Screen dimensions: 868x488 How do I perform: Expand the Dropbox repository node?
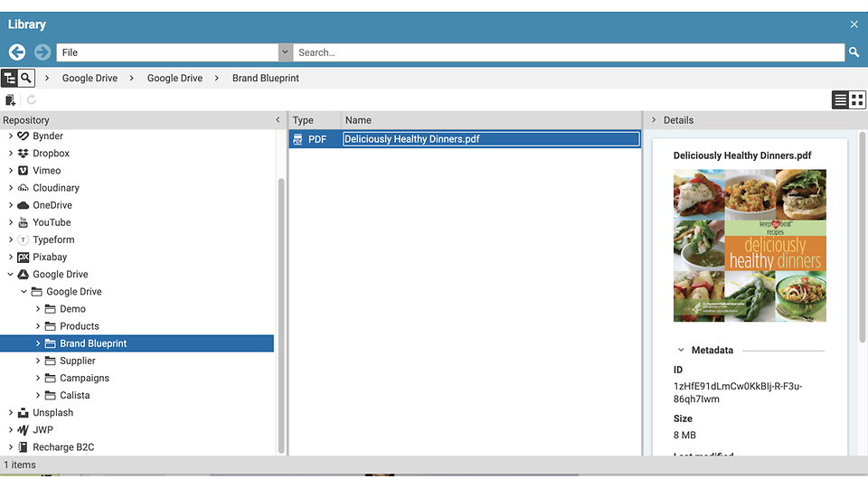(x=11, y=154)
